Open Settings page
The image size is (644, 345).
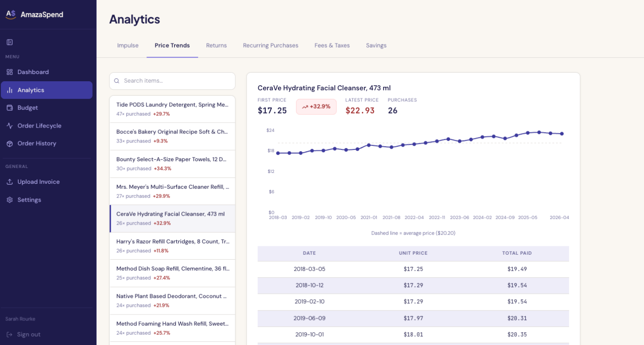click(47, 200)
